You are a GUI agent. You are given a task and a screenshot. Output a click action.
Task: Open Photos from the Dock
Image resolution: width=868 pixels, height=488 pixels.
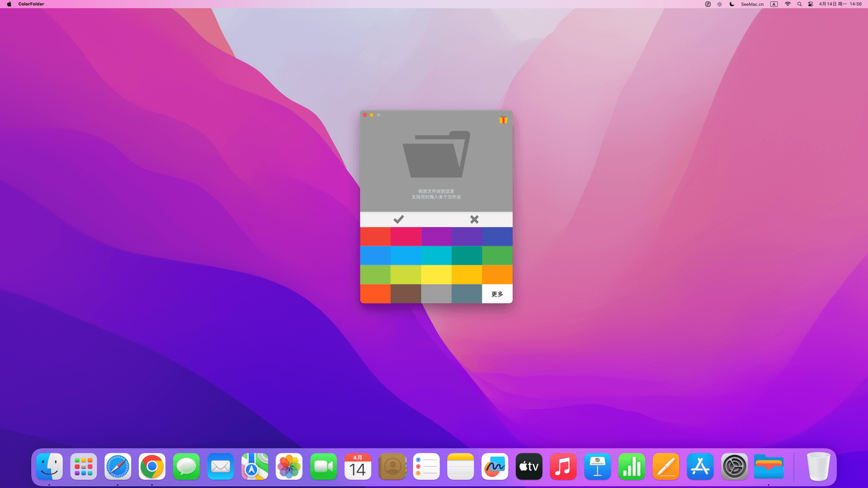(289, 466)
